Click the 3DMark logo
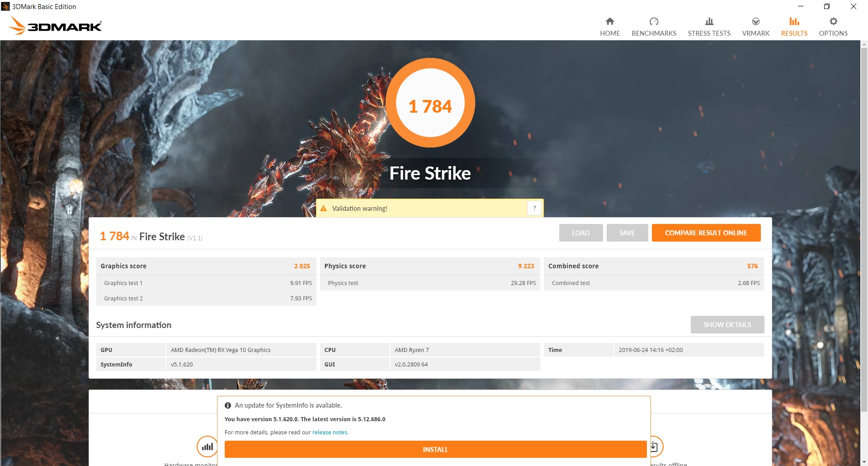 tap(55, 26)
